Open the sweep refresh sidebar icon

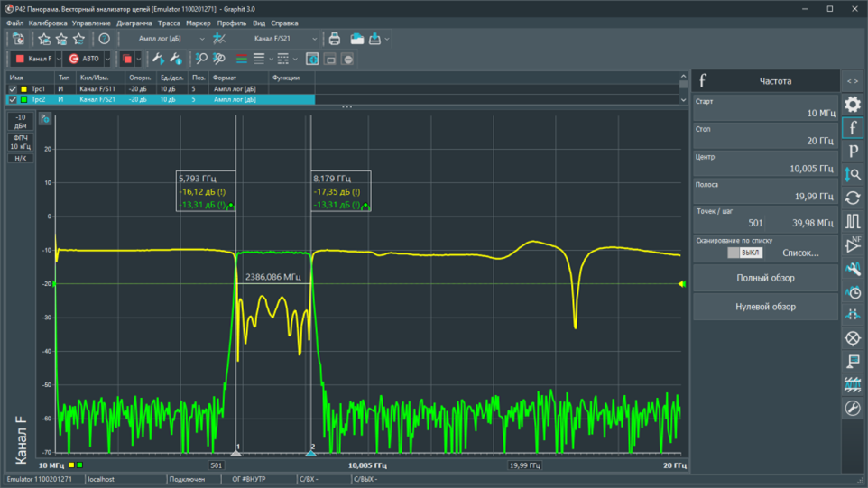pos(853,198)
